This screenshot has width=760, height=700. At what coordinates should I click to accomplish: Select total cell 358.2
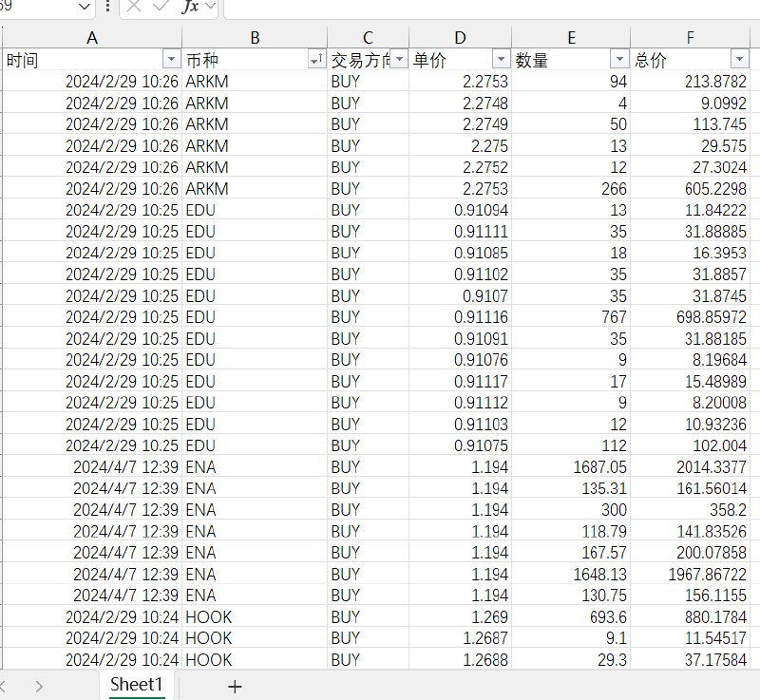pos(691,509)
